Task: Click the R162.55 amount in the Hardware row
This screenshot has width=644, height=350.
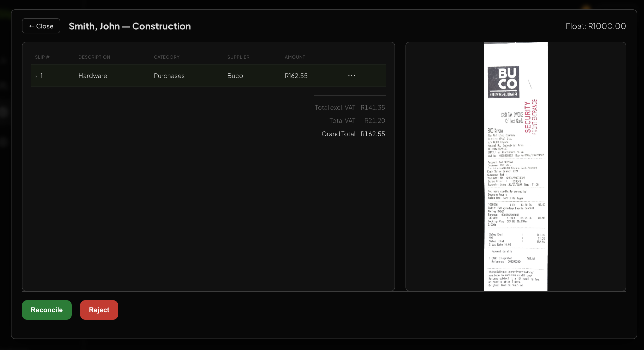Action: [x=296, y=76]
